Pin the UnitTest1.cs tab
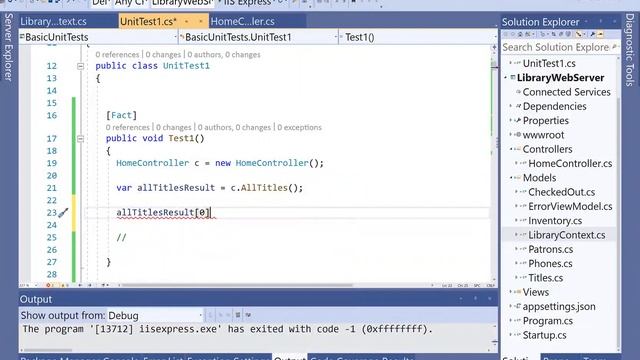 187,21
